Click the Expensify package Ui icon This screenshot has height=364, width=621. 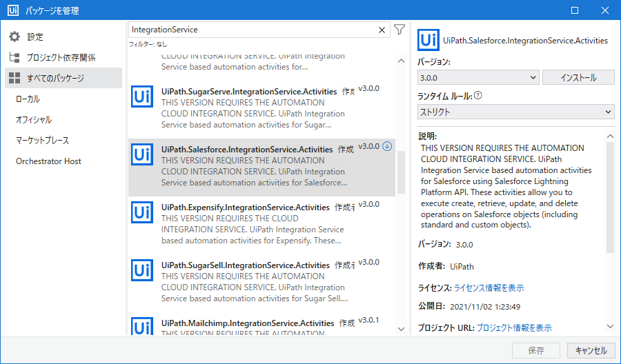(x=142, y=212)
